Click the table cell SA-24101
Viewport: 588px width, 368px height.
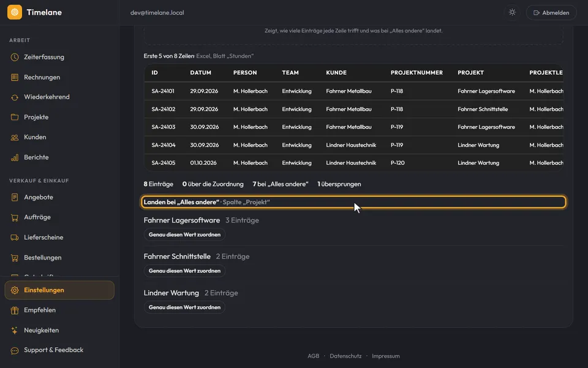click(163, 91)
